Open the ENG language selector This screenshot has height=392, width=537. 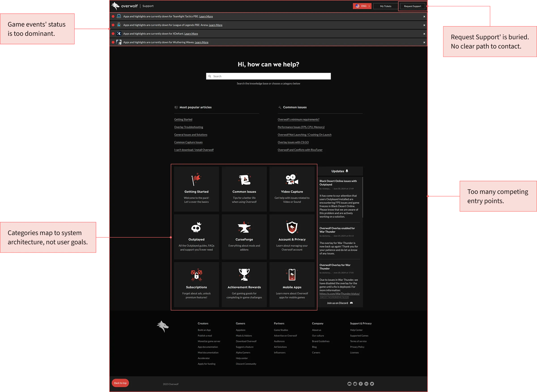click(x=362, y=6)
